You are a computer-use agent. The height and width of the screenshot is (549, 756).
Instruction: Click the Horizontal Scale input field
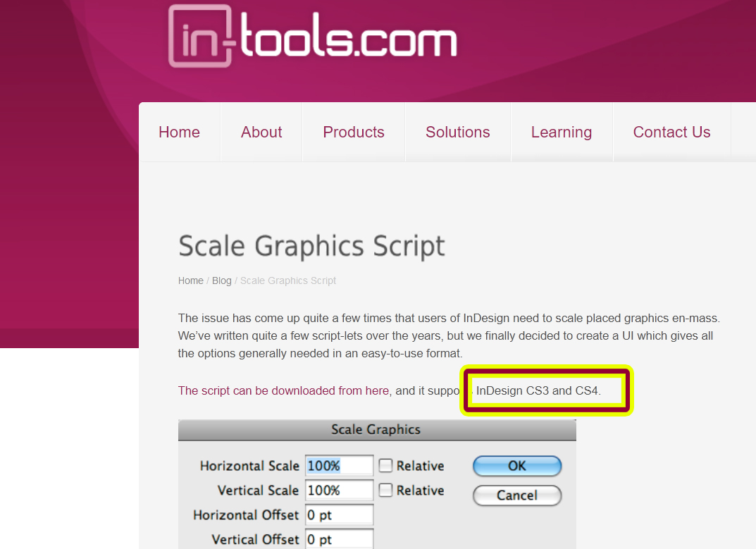click(x=339, y=466)
